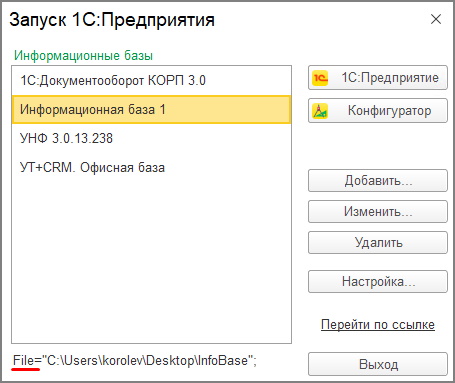Click the Изменить... button

point(378,212)
